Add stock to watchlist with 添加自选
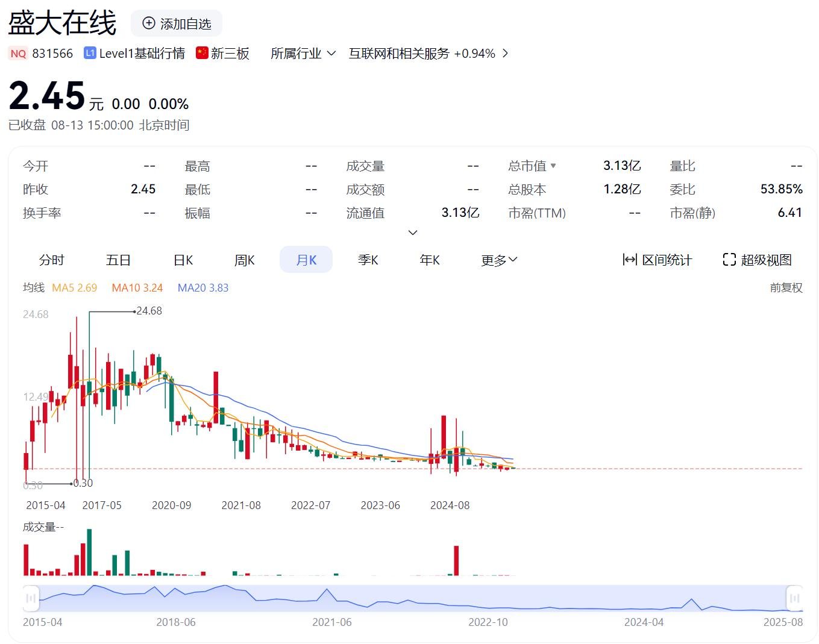Screen dimensions: 819x644 point(177,23)
